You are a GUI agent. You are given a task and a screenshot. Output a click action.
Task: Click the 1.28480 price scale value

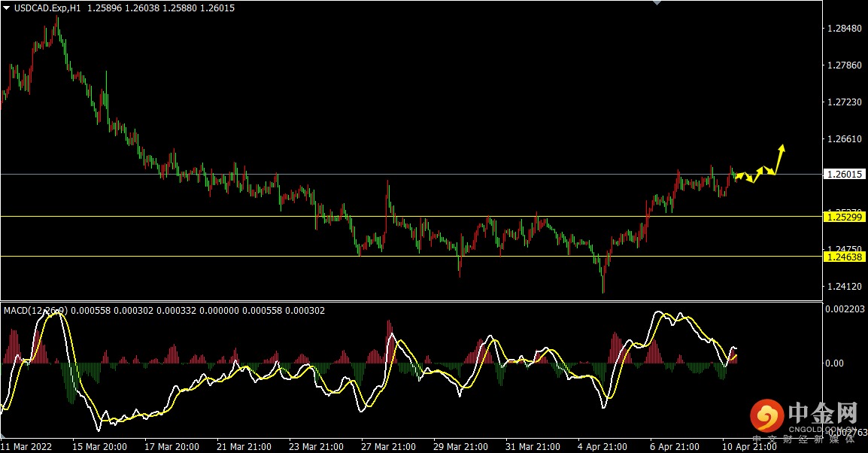843,29
